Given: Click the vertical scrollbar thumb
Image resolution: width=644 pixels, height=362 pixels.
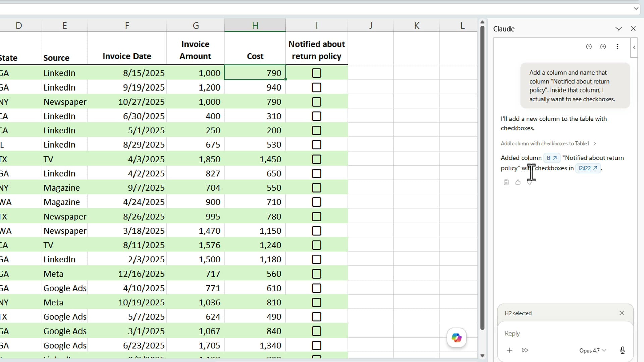Looking at the screenshot, I should pyautogui.click(x=482, y=178).
